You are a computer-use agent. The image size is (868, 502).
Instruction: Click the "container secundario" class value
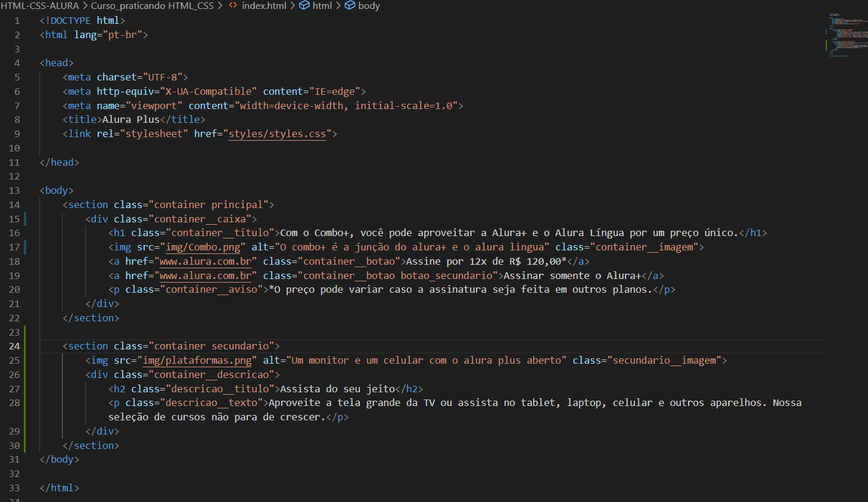pyautogui.click(x=211, y=346)
